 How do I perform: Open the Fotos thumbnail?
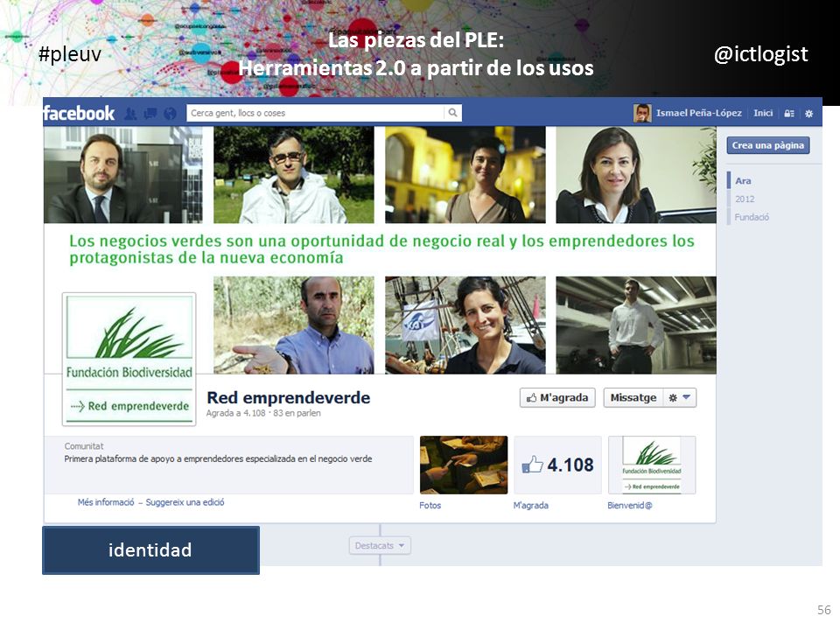(464, 465)
